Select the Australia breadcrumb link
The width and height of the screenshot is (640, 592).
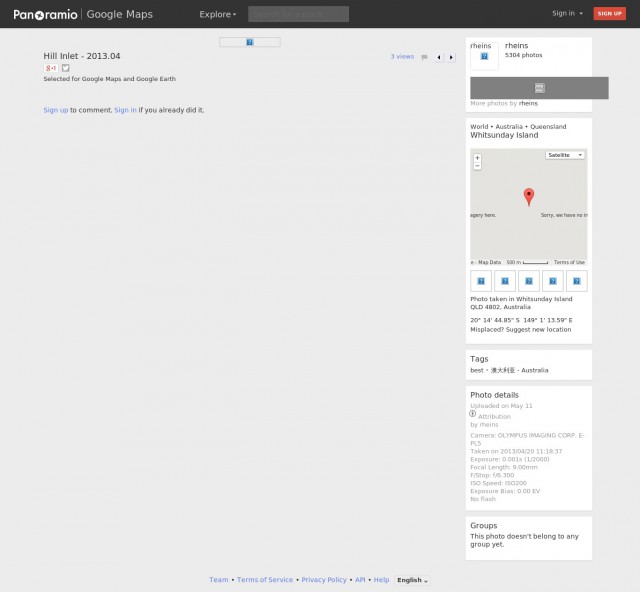(509, 127)
